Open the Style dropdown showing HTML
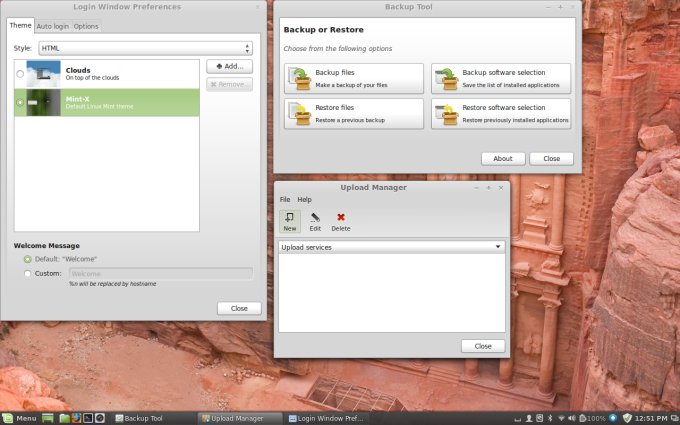Viewport: 680px width, 425px height. pyautogui.click(x=145, y=48)
